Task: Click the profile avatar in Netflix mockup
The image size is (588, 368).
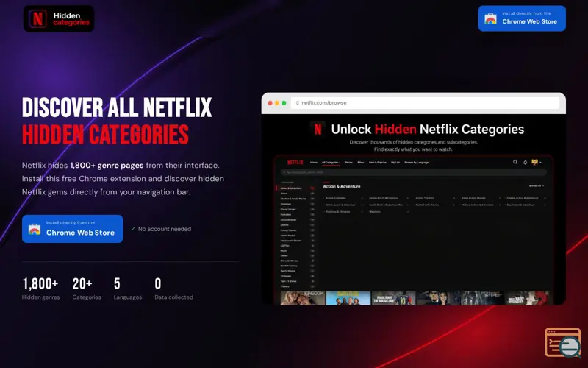Action: [534, 162]
